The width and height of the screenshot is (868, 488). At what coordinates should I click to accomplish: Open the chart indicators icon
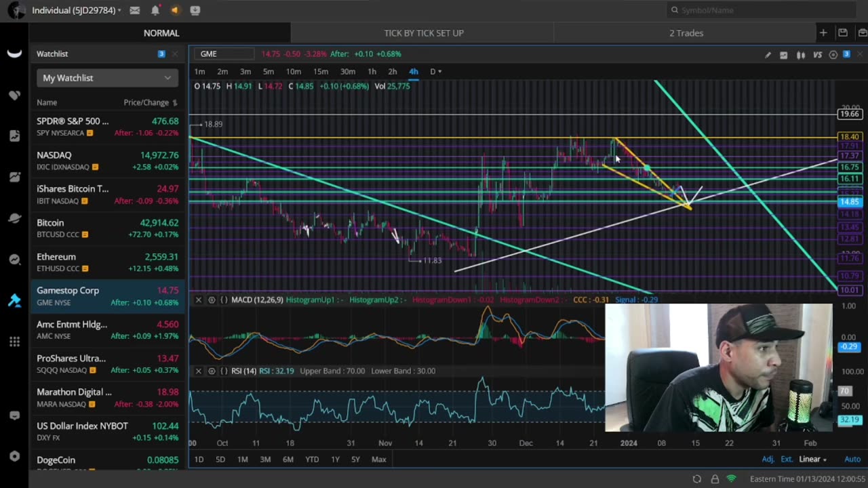pos(784,55)
